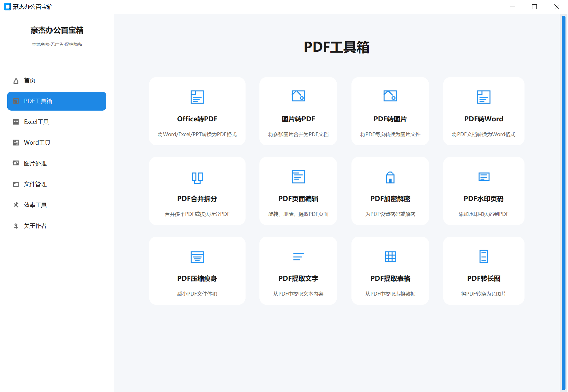This screenshot has width=568, height=392.
Task: Close the 豪杰办公百宝箱 window
Action: [x=557, y=7]
